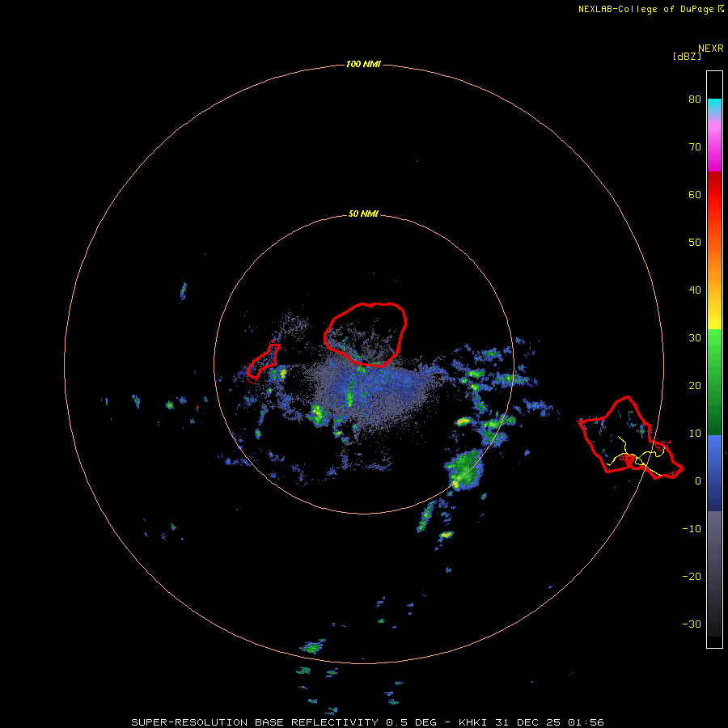The height and width of the screenshot is (728, 728).
Task: Click the 01:56 time in the caption
Action: (586, 722)
